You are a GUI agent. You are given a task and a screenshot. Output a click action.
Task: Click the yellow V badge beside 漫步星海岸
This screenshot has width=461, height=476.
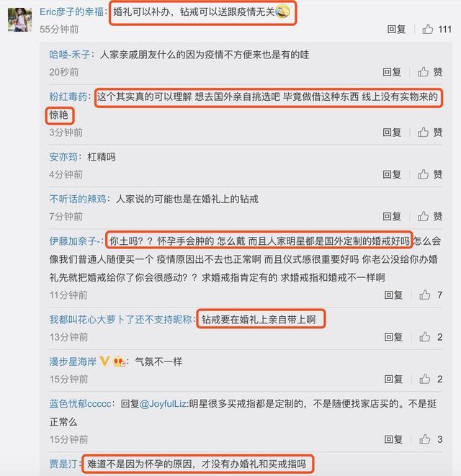coord(104,361)
